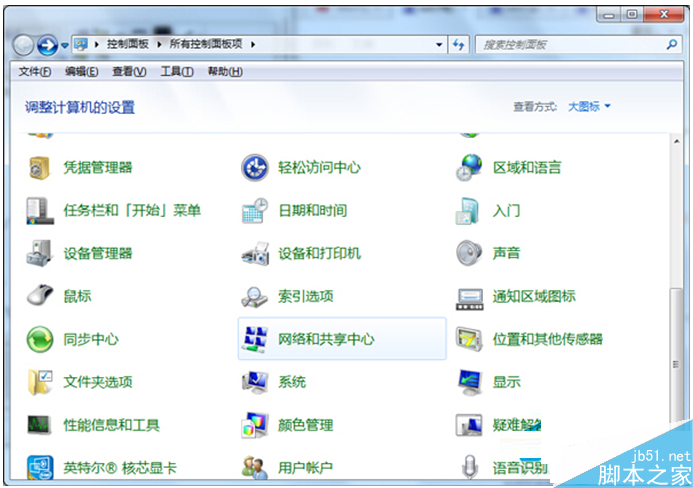The width and height of the screenshot is (693, 488).
Task: Open the 帮助(H) menu
Action: [225, 71]
